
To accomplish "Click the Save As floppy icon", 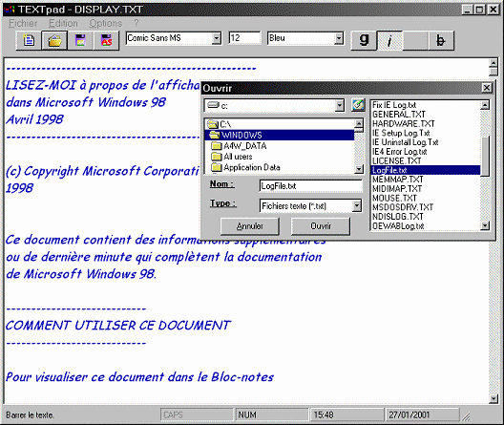I will pos(106,40).
